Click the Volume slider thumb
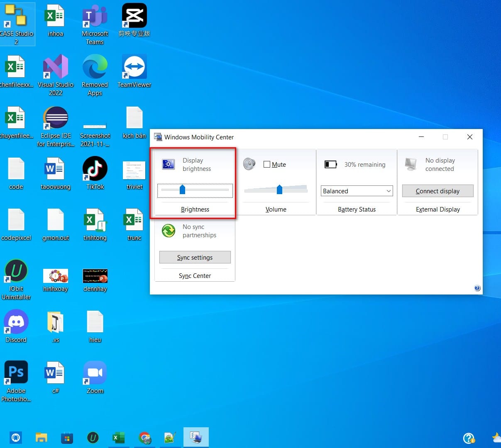 [x=279, y=190]
